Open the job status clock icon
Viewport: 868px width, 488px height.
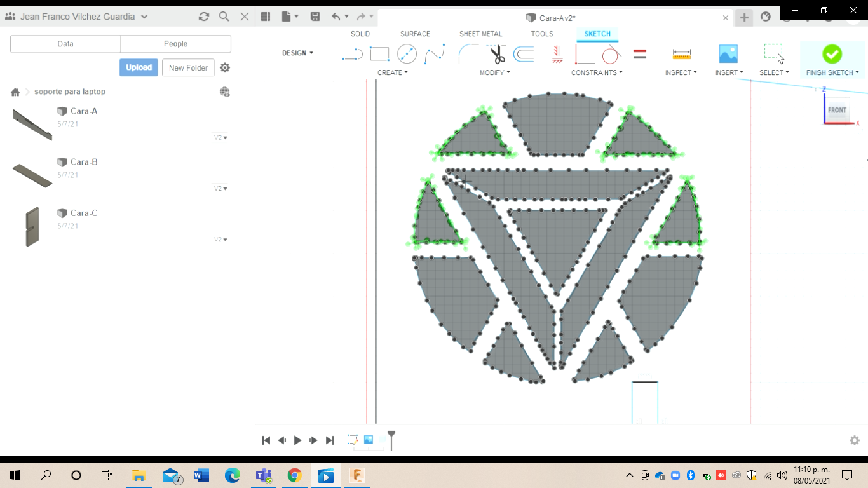(766, 17)
